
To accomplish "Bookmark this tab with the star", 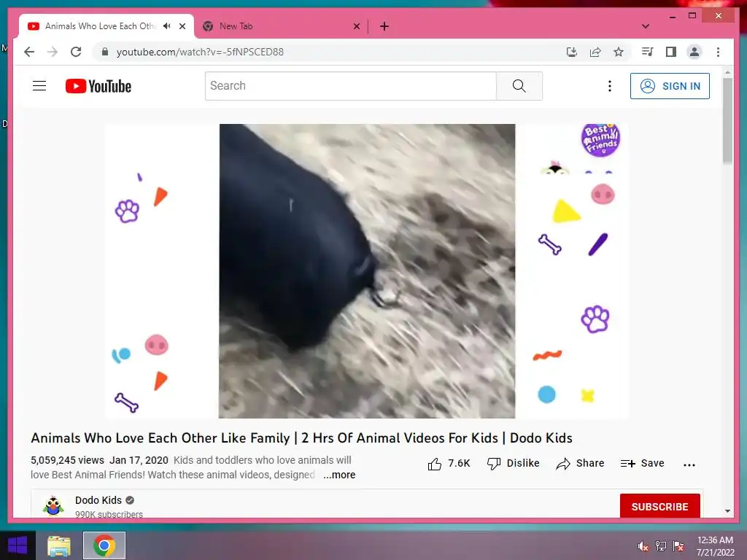I will pos(619,52).
